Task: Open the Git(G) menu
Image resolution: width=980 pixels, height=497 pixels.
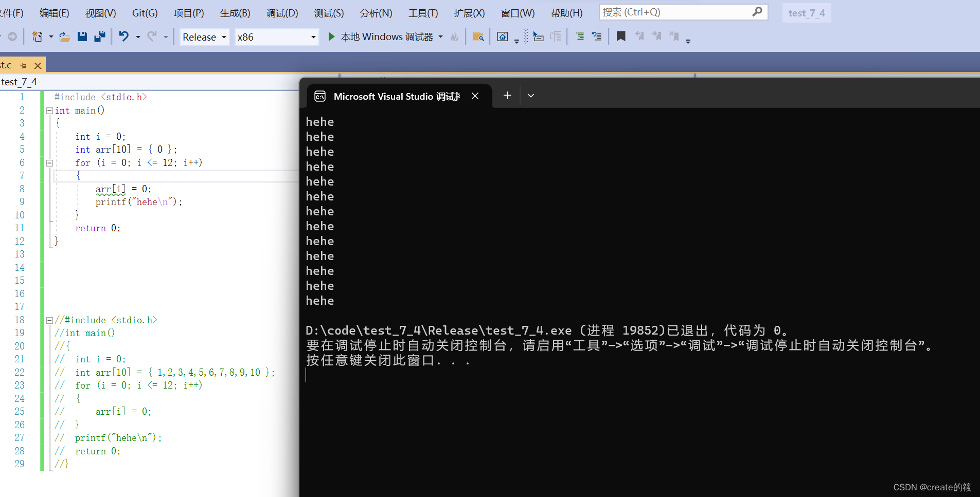Action: click(x=145, y=13)
